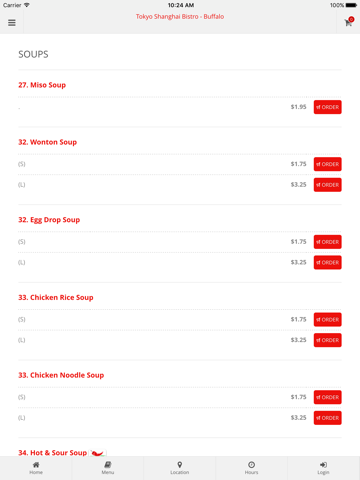
Task: Open the shopping cart icon
Action: pyautogui.click(x=349, y=22)
